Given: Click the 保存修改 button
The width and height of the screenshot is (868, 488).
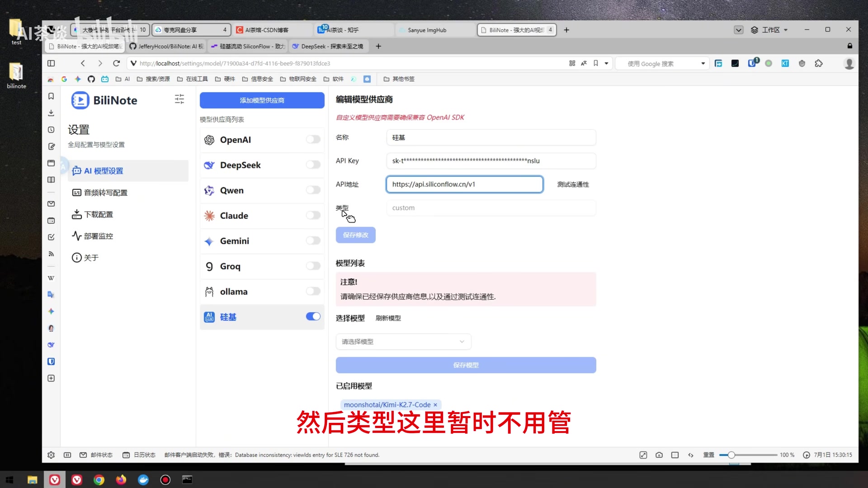Looking at the screenshot, I should point(356,235).
